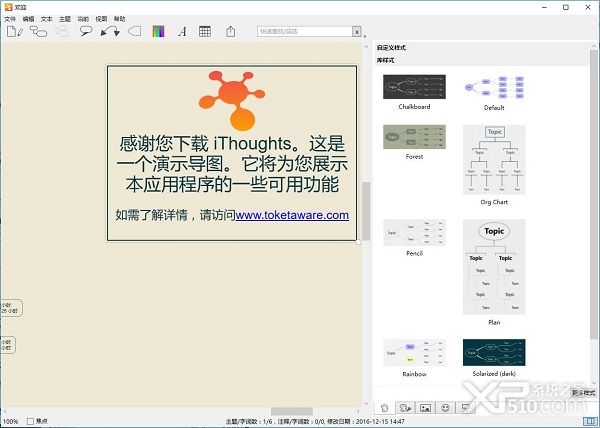
Task: Switch to the smiley icons tab
Action: pos(445,408)
